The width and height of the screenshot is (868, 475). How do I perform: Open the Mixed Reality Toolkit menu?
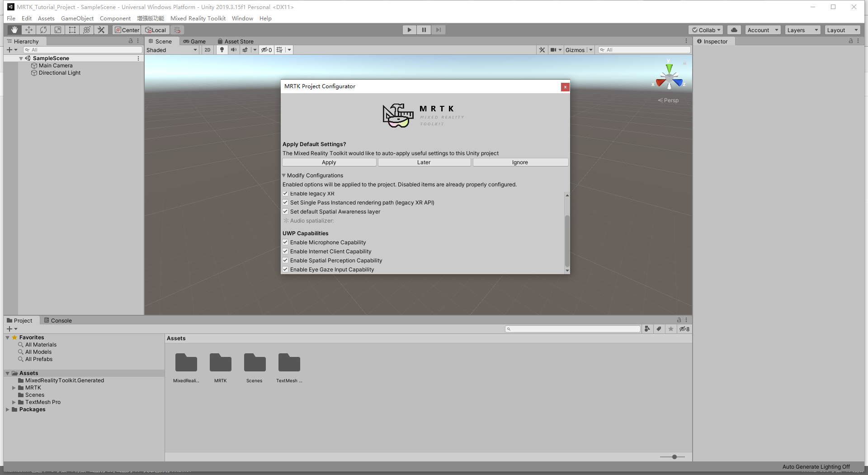coord(198,18)
